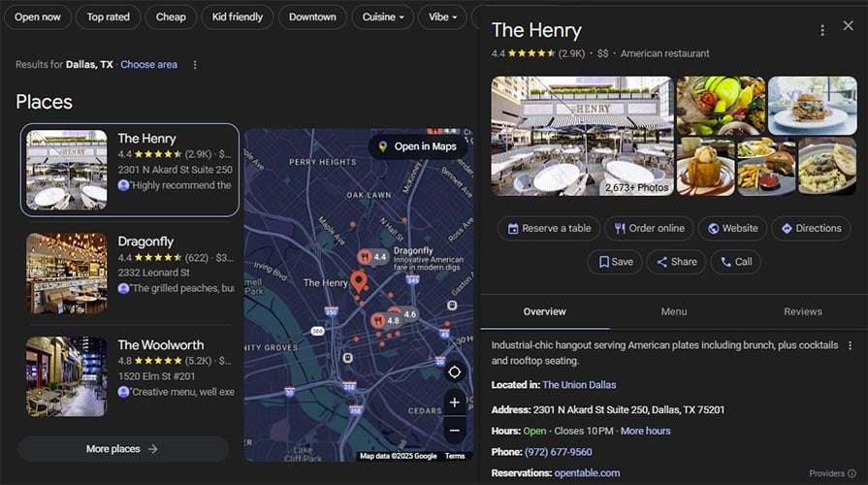Click the map zoom in plus button
This screenshot has height=485, width=868.
(x=454, y=403)
